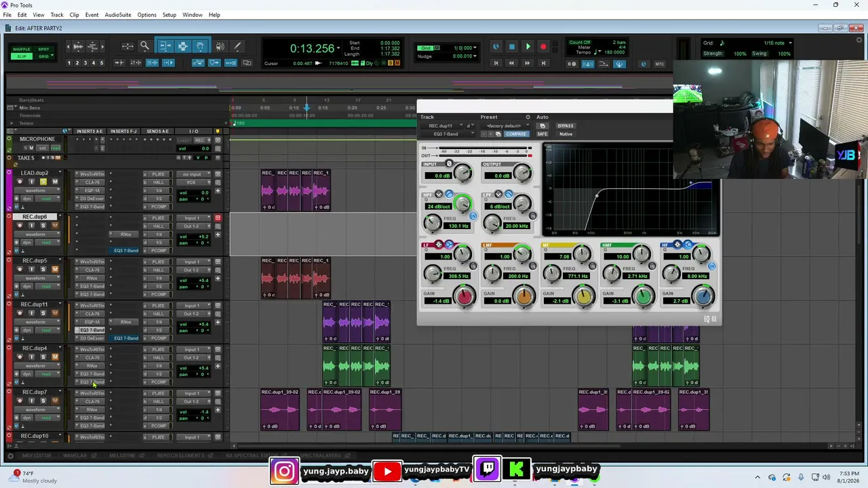Open the File menu
This screenshot has height=488, width=868.
tap(7, 15)
